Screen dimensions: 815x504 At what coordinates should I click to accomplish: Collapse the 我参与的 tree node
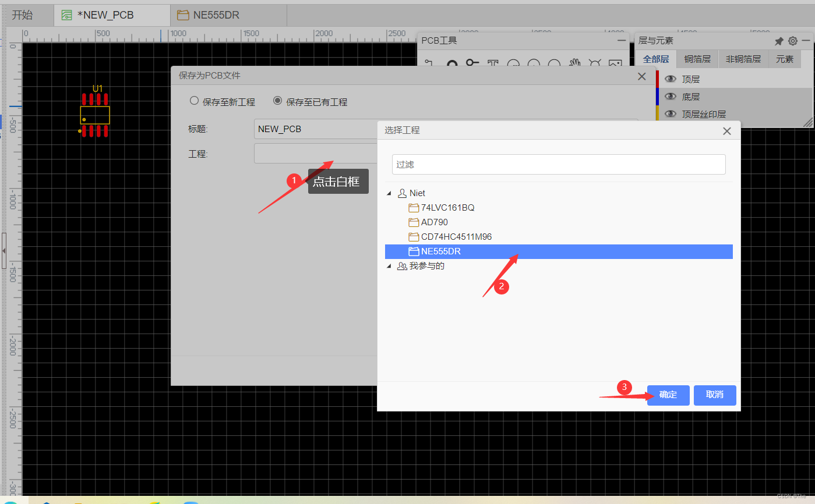coord(389,266)
